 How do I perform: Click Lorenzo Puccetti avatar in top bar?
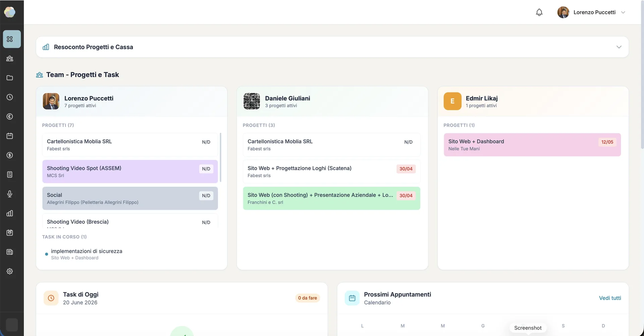pos(563,12)
